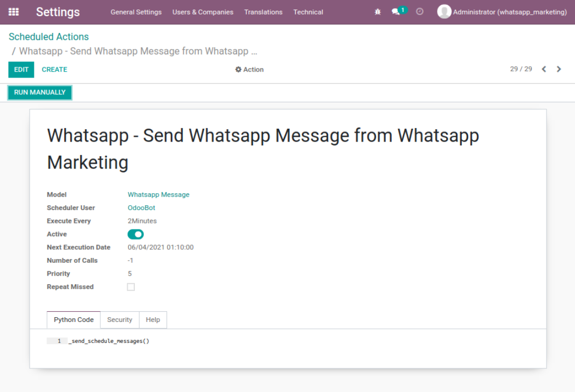Click the Number of Calls value -1
The image size is (575, 392).
point(130,261)
